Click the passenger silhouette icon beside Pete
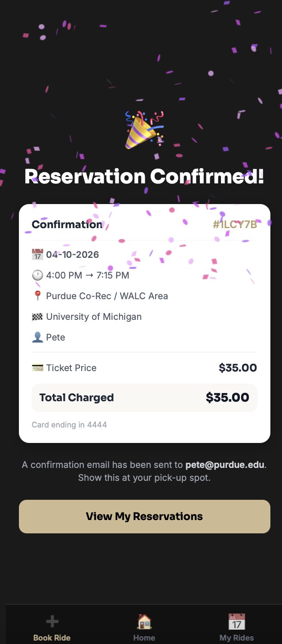This screenshot has height=644, width=282. pyautogui.click(x=38, y=337)
